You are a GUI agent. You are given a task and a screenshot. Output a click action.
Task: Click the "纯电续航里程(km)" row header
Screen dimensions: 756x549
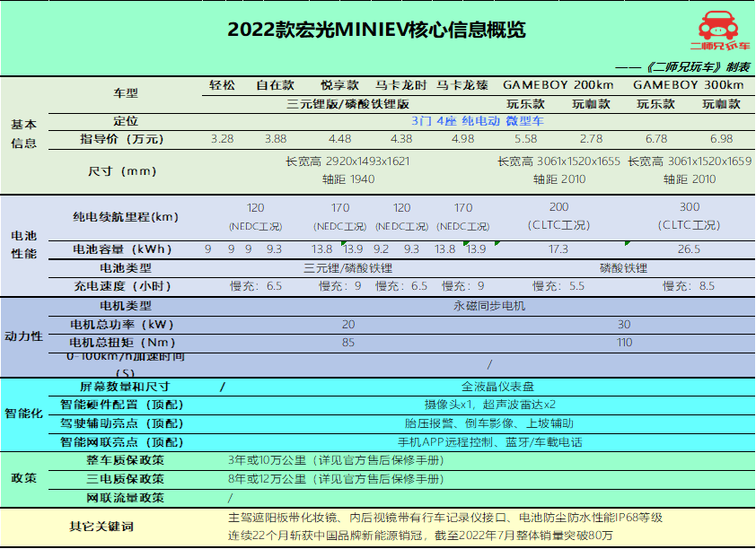pyautogui.click(x=126, y=217)
